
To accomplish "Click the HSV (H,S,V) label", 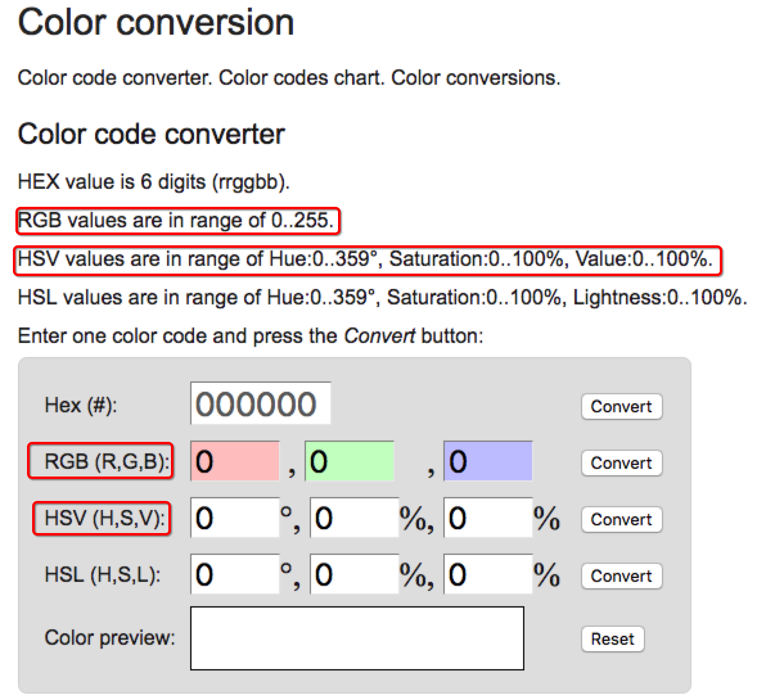I will tap(105, 518).
